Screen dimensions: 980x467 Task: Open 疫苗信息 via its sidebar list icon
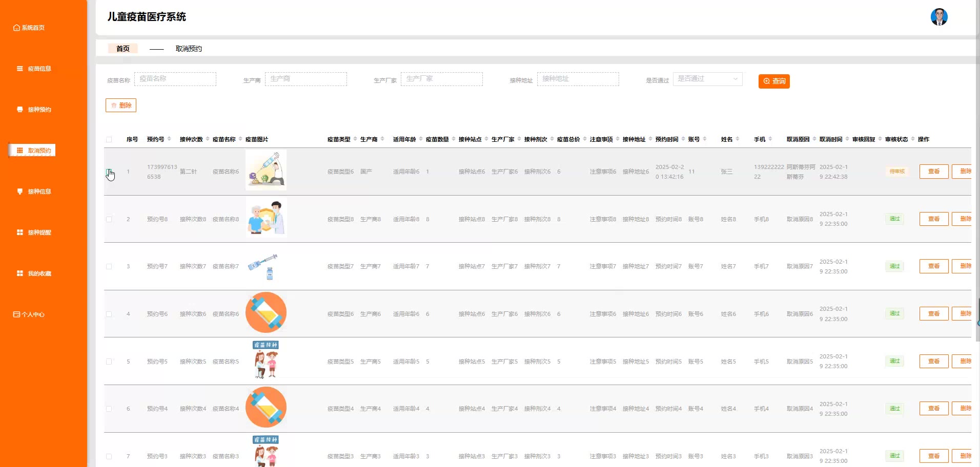tap(20, 69)
